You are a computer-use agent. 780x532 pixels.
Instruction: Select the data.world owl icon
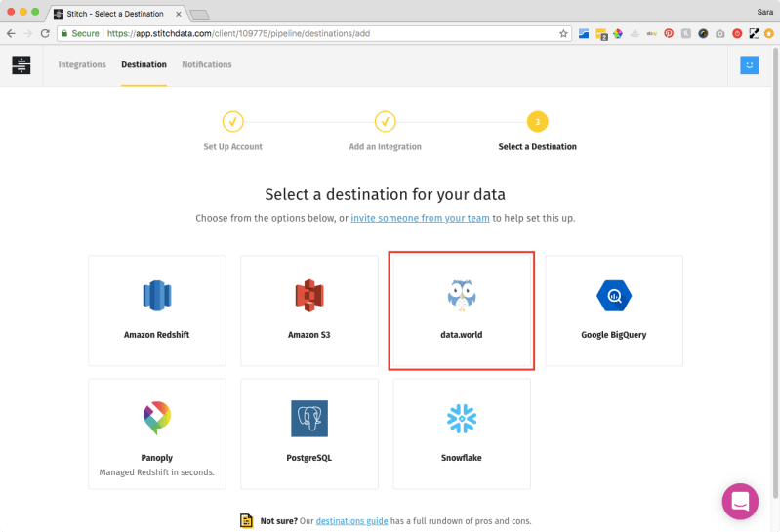(x=462, y=296)
